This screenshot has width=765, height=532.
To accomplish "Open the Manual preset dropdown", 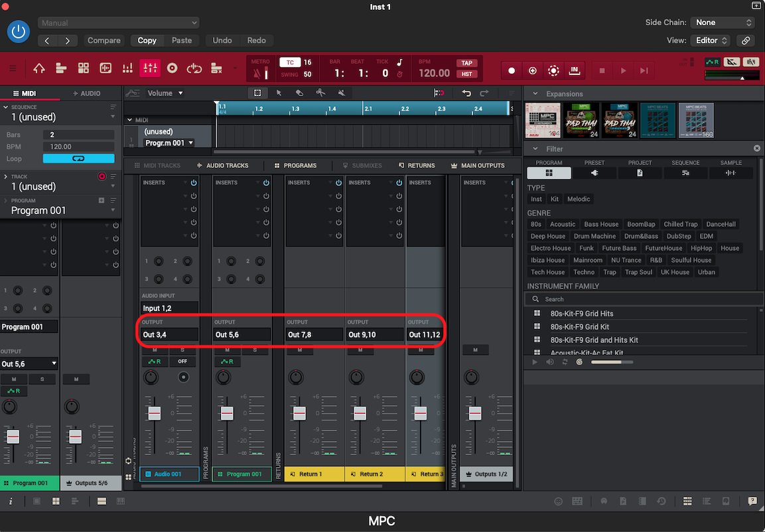I will pyautogui.click(x=119, y=23).
